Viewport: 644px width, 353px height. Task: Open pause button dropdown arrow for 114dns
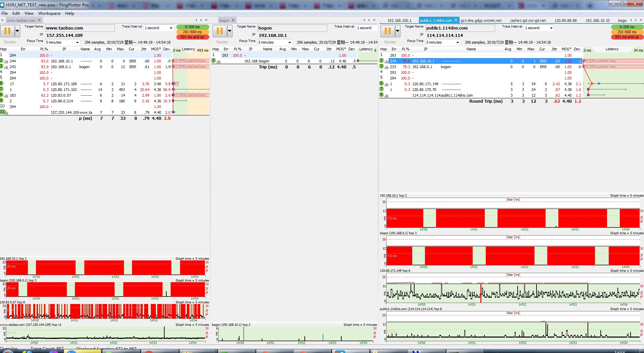pyautogui.click(x=397, y=31)
